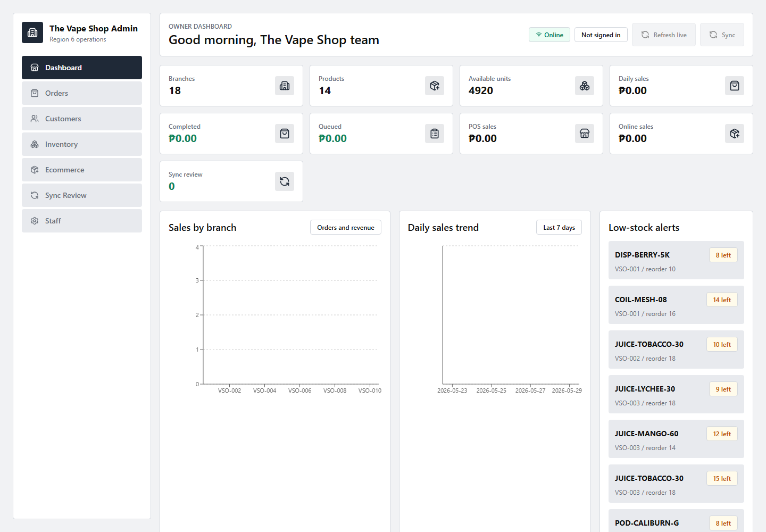
Task: Click the '8 left' badge on DISP-BERRY-5K
Action: [x=723, y=255]
